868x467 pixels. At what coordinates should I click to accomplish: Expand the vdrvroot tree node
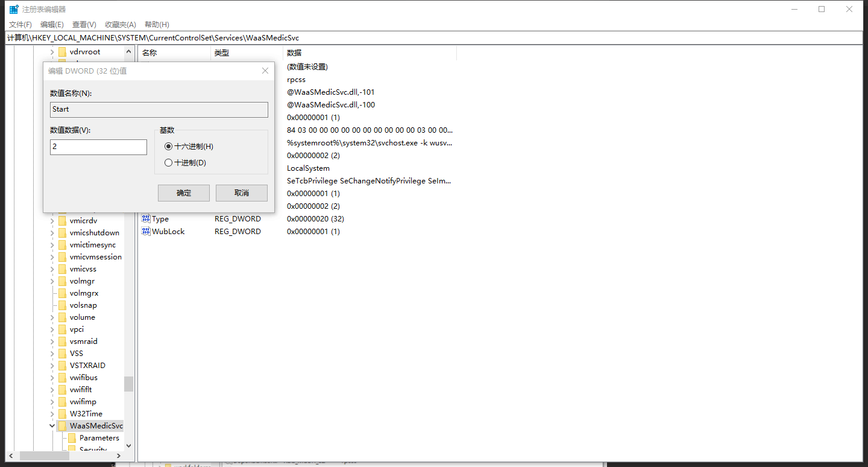coord(52,52)
